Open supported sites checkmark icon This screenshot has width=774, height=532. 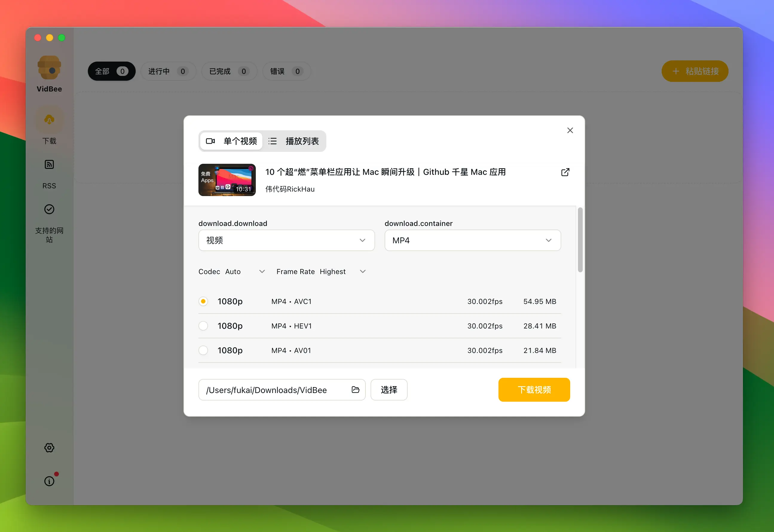pos(49,209)
